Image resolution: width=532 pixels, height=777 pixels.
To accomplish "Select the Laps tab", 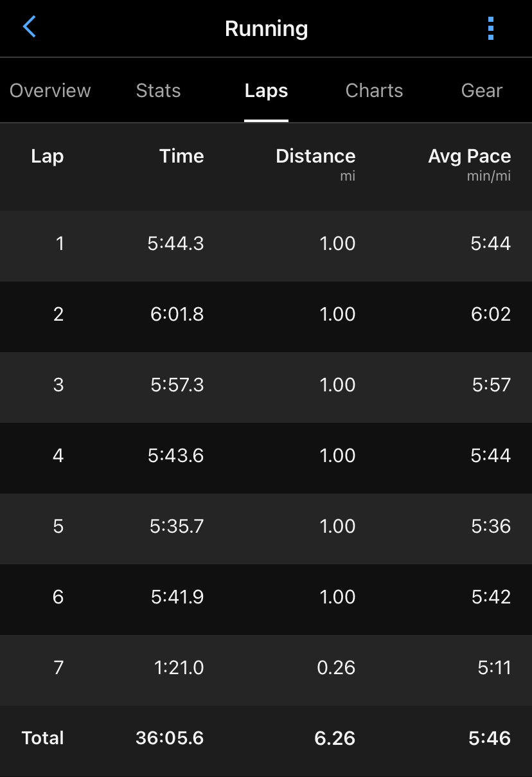I will 266,91.
